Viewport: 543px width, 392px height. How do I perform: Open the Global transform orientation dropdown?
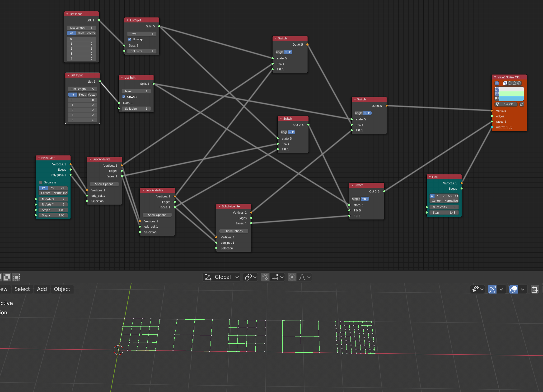(222, 277)
